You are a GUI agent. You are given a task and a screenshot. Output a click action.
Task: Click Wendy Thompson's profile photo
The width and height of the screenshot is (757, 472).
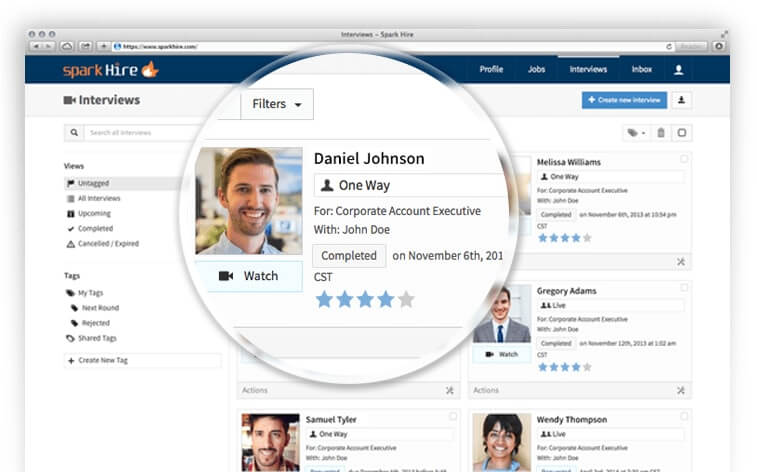(x=502, y=443)
